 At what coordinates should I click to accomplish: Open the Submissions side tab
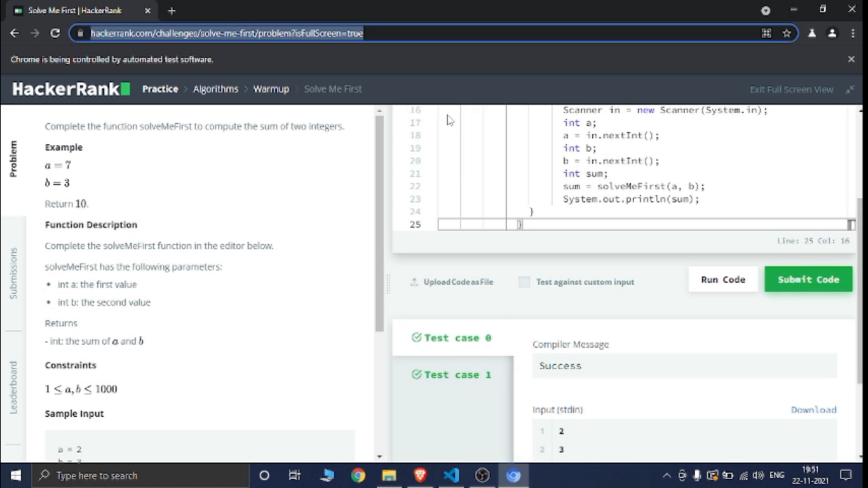coord(13,273)
